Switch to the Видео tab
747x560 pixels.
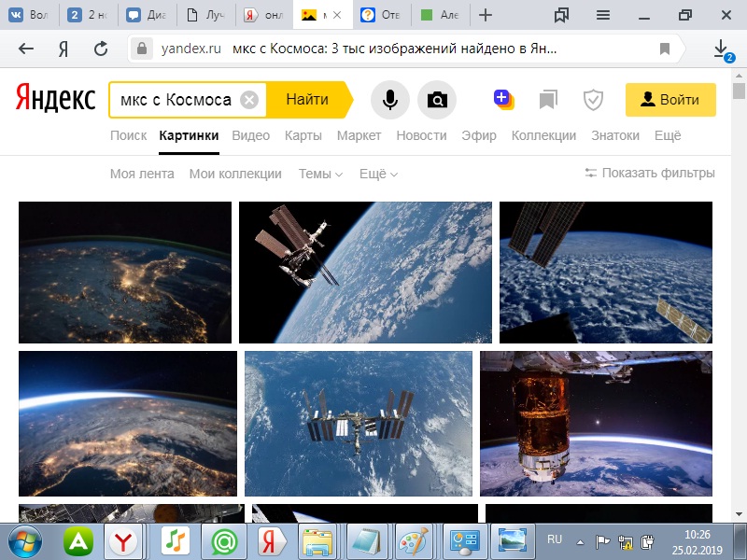250,135
